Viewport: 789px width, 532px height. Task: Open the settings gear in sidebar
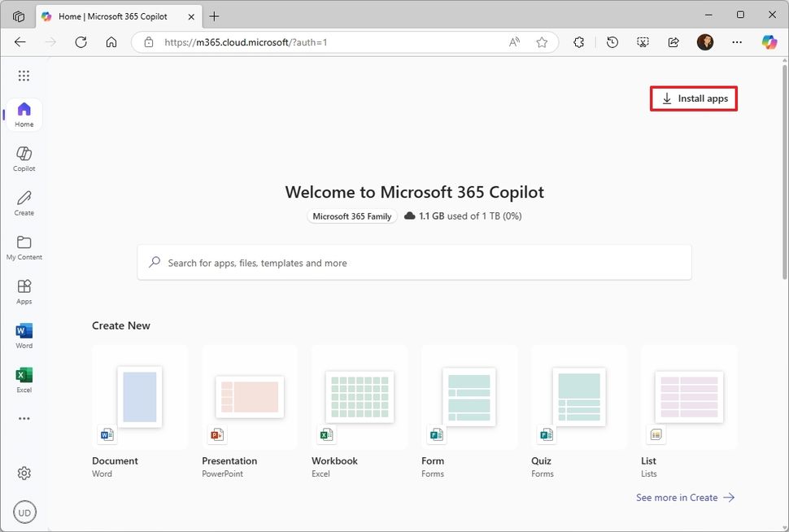point(24,473)
